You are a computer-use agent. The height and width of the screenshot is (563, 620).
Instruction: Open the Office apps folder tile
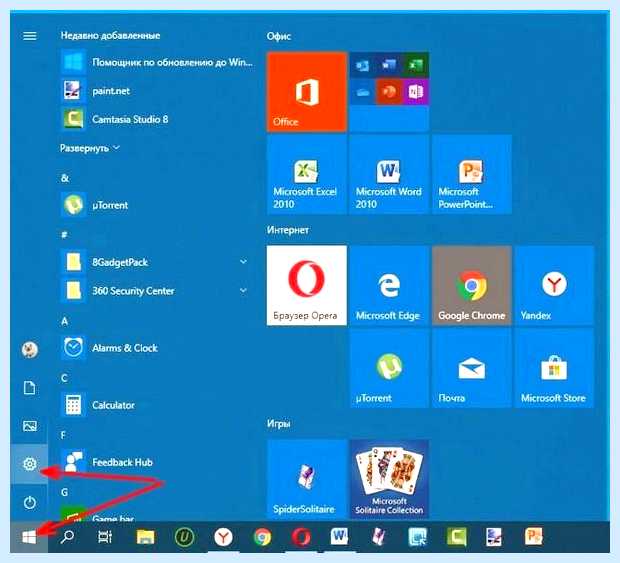pos(389,92)
